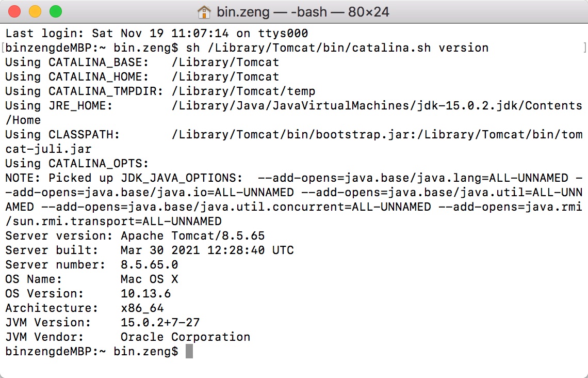This screenshot has width=588, height=378.
Task: Click the window title 'bin.zeng — -bash — 80×24'
Action: tap(303, 12)
